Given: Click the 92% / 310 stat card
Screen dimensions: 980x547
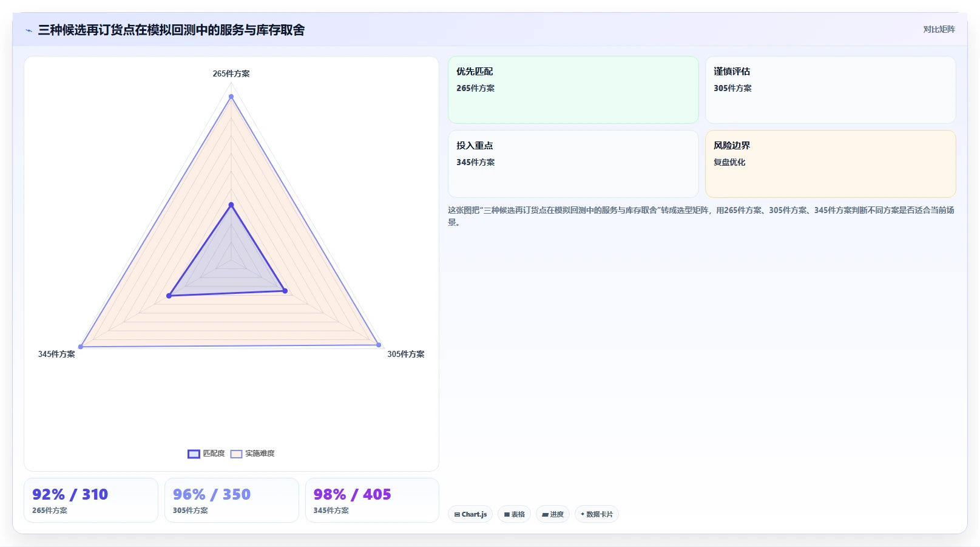Looking at the screenshot, I should (91, 500).
